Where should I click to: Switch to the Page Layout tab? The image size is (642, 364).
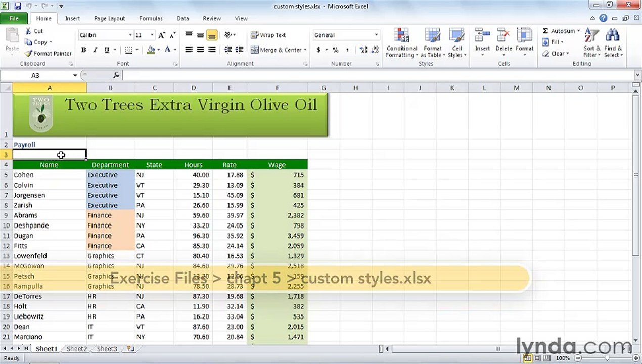[x=109, y=18]
